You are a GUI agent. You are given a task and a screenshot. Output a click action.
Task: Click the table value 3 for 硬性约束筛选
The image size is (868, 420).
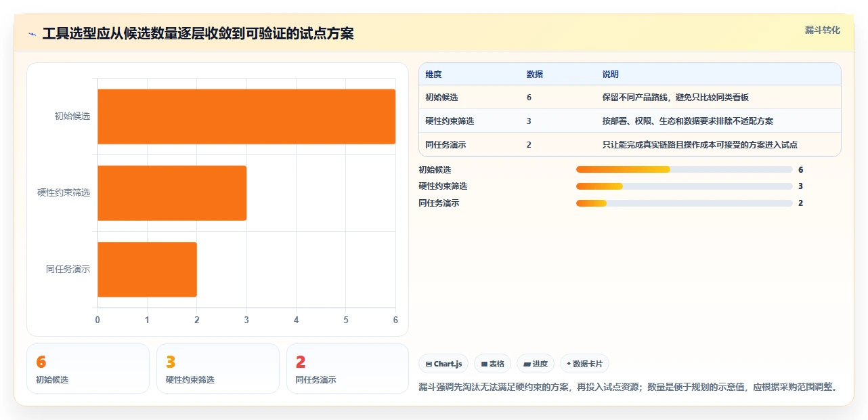coord(529,121)
